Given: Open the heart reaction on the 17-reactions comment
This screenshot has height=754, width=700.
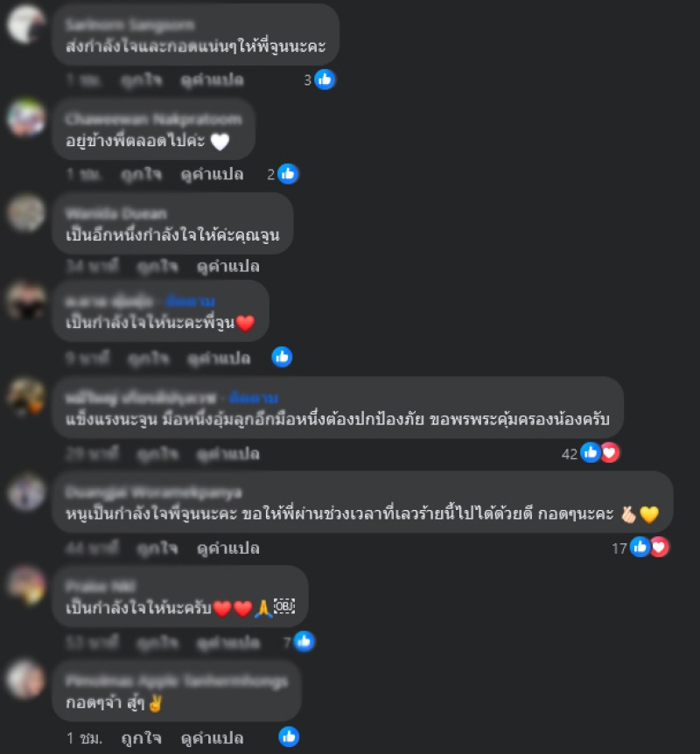Looking at the screenshot, I should point(659,547).
